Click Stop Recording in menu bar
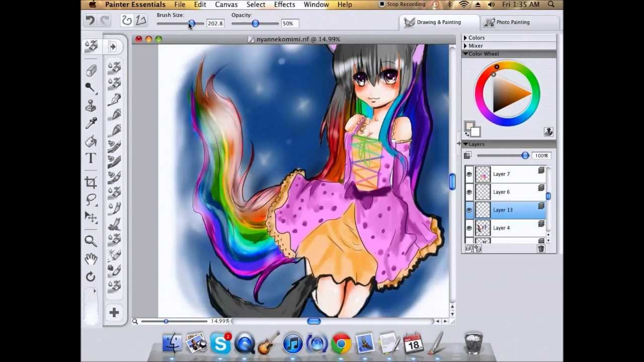This screenshot has width=644, height=362. coord(401,5)
